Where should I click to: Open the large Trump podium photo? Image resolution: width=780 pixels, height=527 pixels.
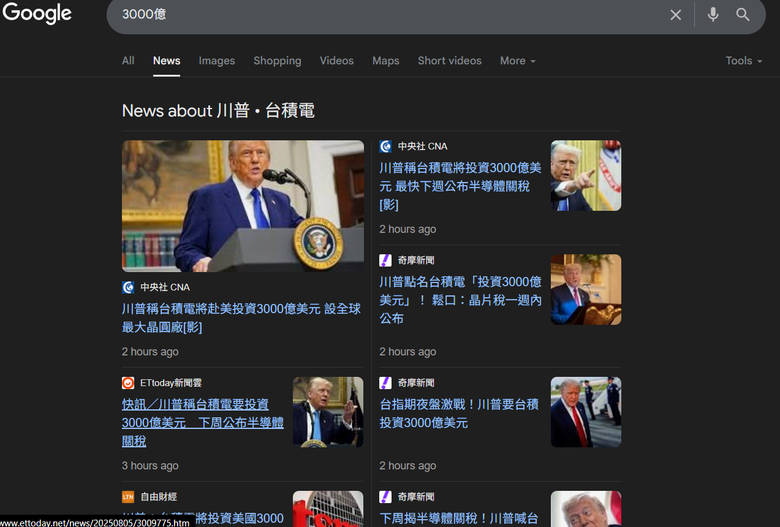243,206
